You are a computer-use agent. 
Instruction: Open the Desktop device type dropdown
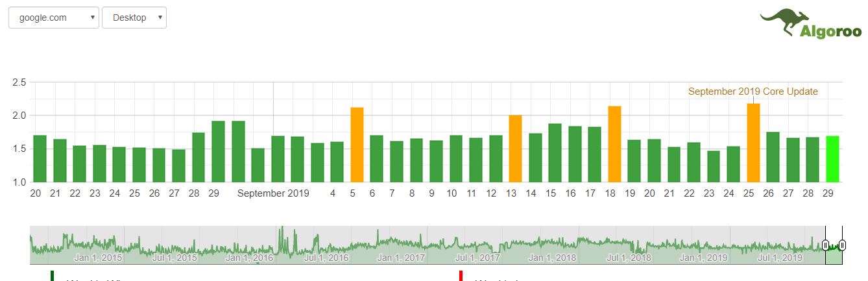pos(134,18)
